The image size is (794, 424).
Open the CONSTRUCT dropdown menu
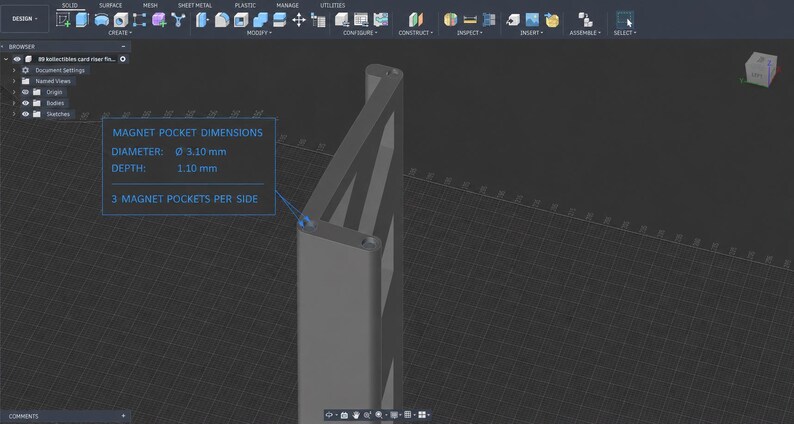point(416,33)
